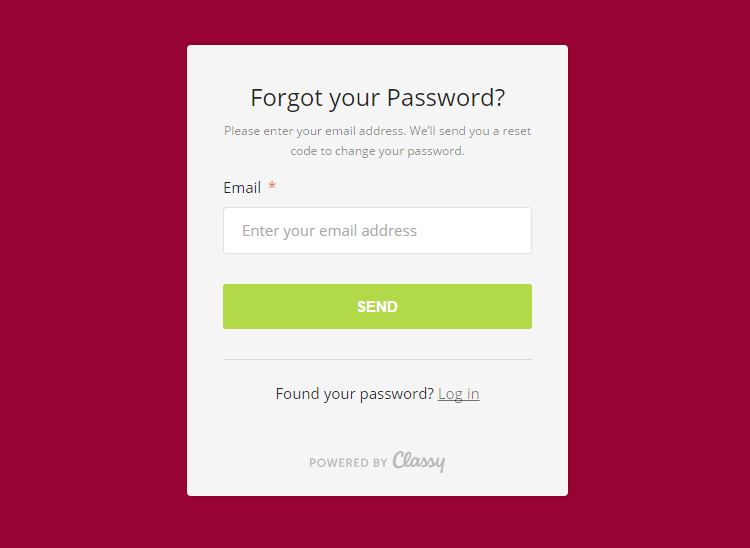Click the Email field label
Viewport: 750px width, 548px height.
(x=242, y=188)
